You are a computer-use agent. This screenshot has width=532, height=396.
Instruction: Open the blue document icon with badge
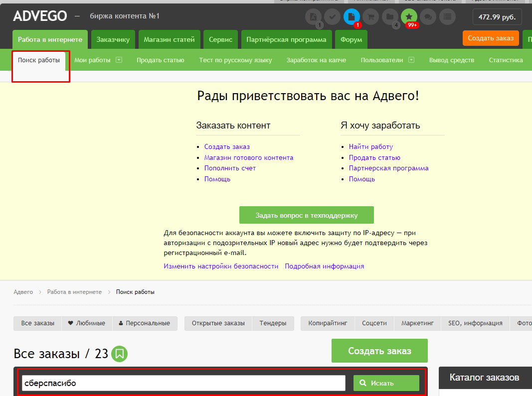pos(352,16)
